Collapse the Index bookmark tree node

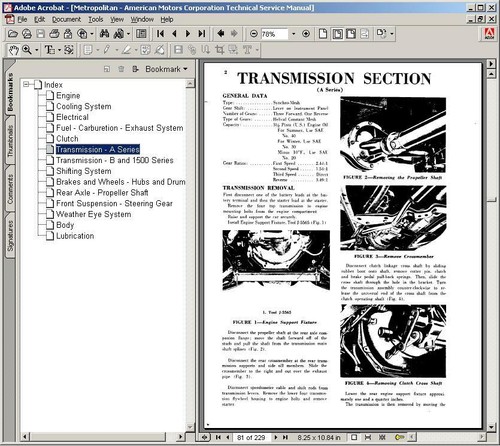(x=26, y=84)
